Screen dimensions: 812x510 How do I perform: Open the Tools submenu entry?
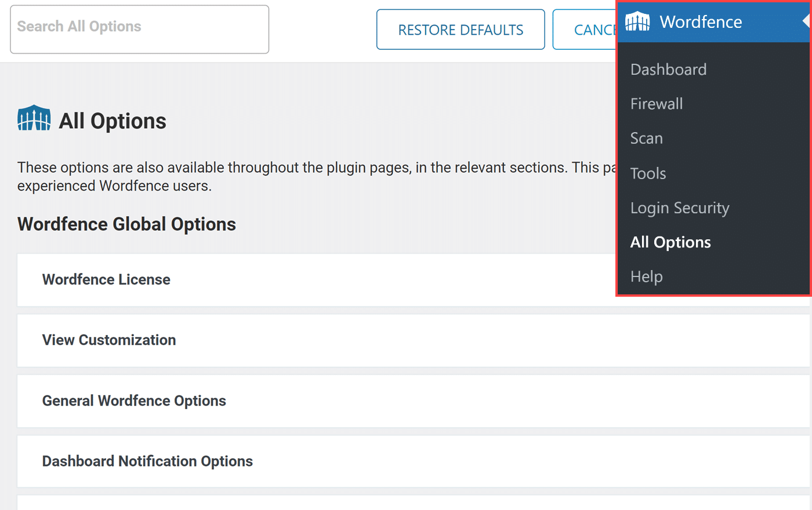648,173
